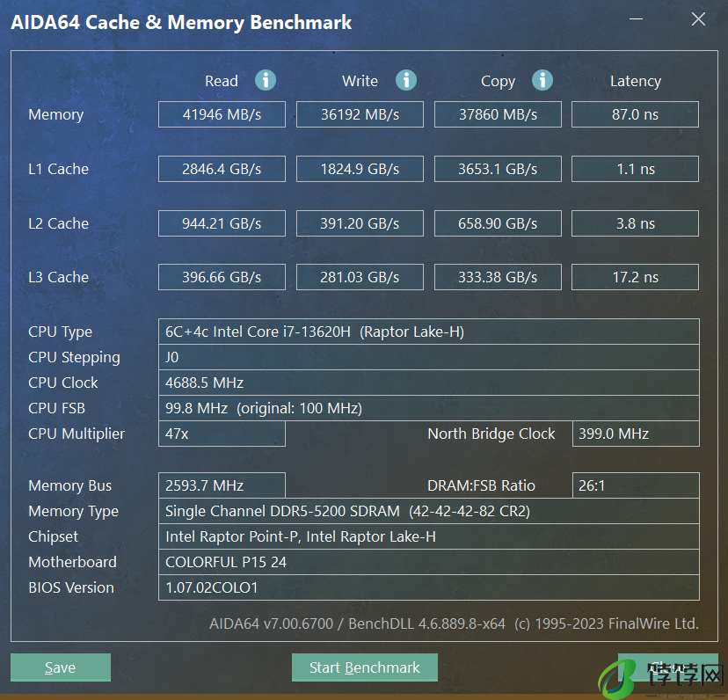Select North Bridge Clock value 399.0 MHz

pyautogui.click(x=636, y=434)
